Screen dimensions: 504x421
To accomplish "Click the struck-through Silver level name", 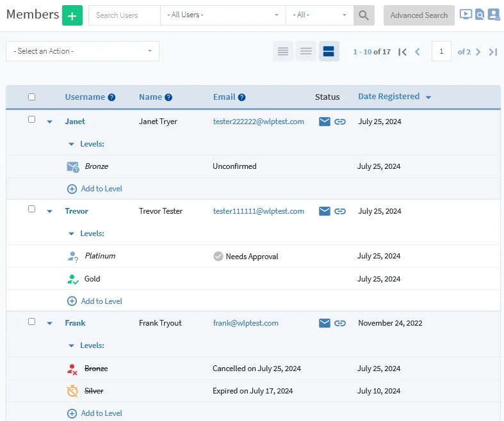I will click(x=94, y=391).
